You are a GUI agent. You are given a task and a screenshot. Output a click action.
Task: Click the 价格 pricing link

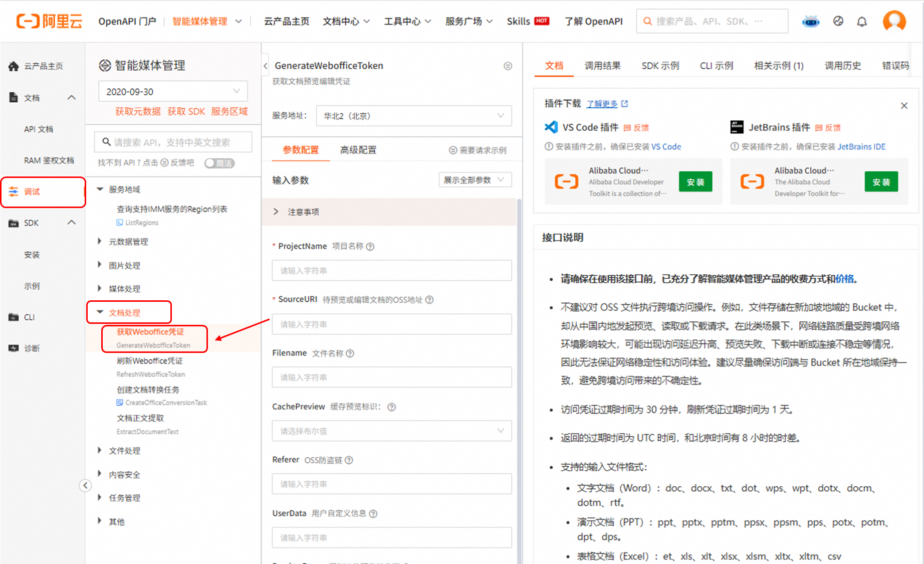point(844,279)
